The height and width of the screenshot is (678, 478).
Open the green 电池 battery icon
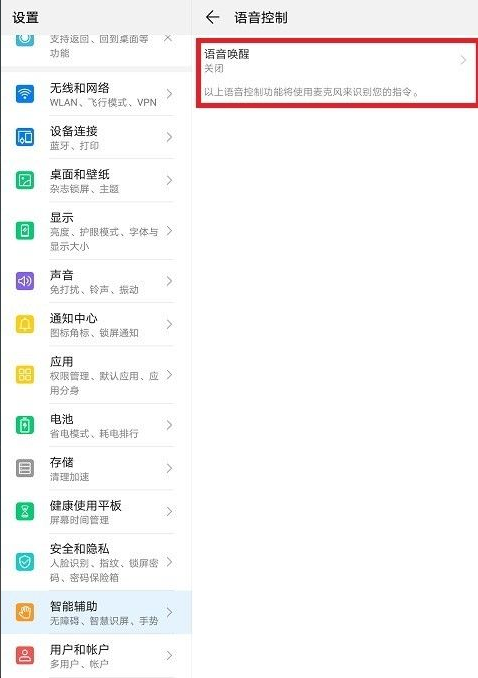(25, 425)
